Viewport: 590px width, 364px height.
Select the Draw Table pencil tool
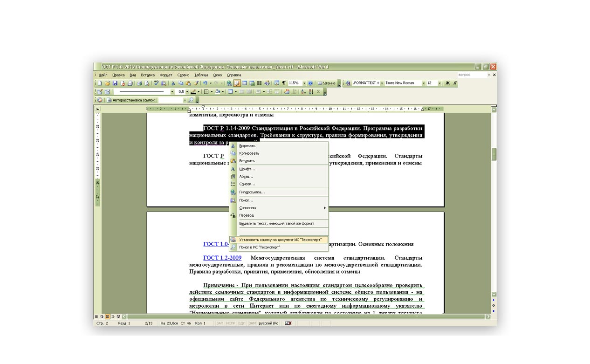coord(100,92)
